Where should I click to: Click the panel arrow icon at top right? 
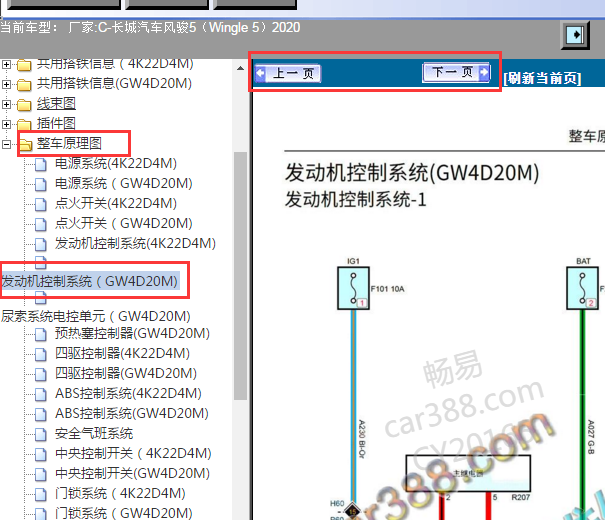coord(575,35)
